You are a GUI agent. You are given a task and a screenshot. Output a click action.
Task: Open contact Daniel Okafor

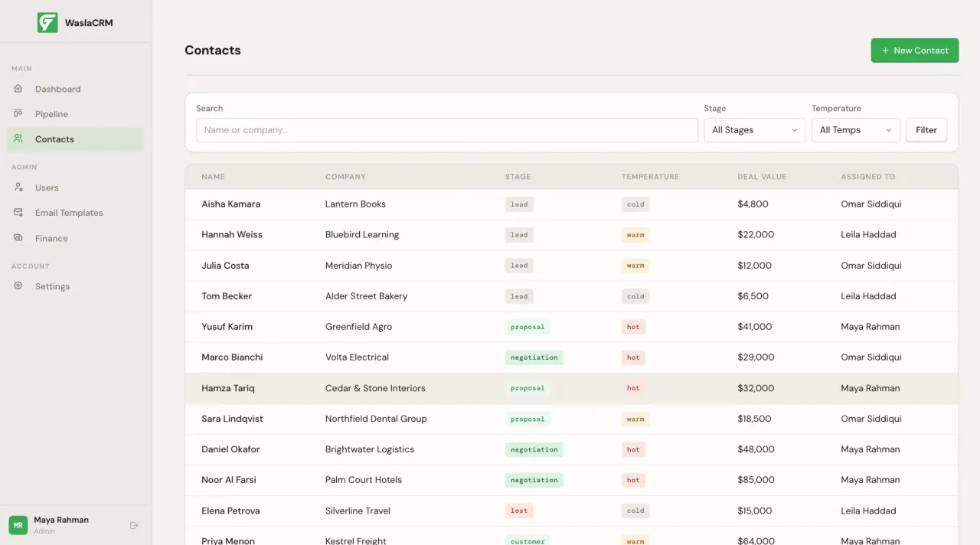click(x=230, y=449)
